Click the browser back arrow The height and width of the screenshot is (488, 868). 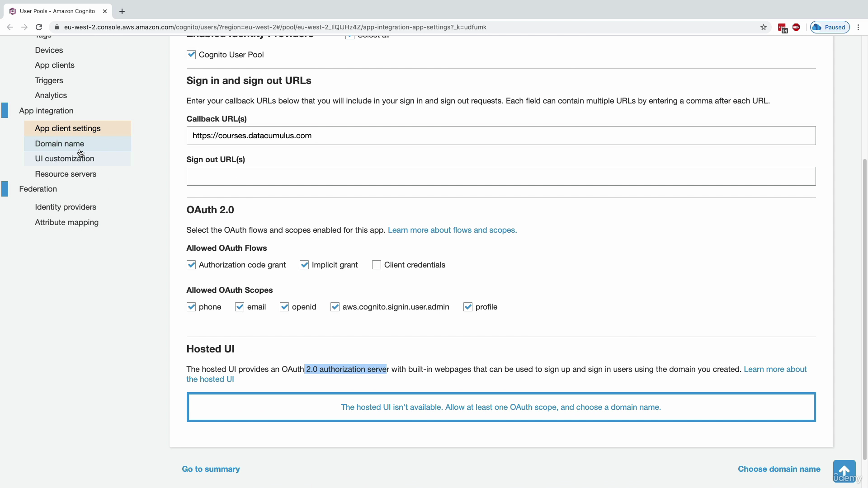(10, 27)
